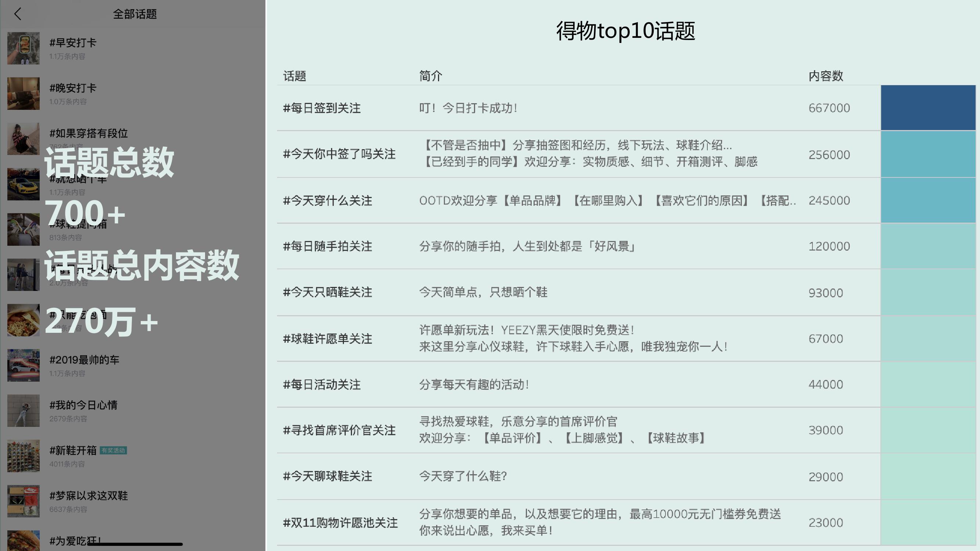The height and width of the screenshot is (551, 980).
Task: Select #梦寐以求这双鞋 topic
Action: (x=88, y=496)
